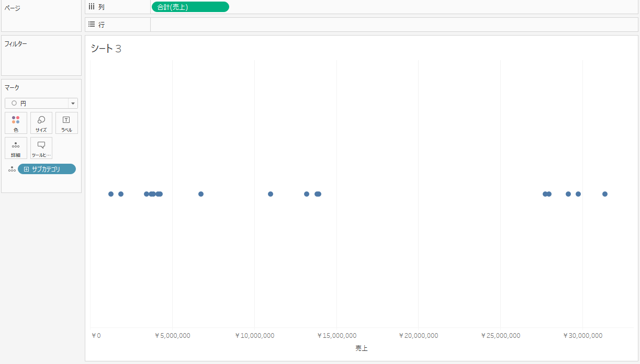Screen dimensions: 640x364
Task: Open the ツールヒント (Tooltip) marks button
Action: pos(41,148)
